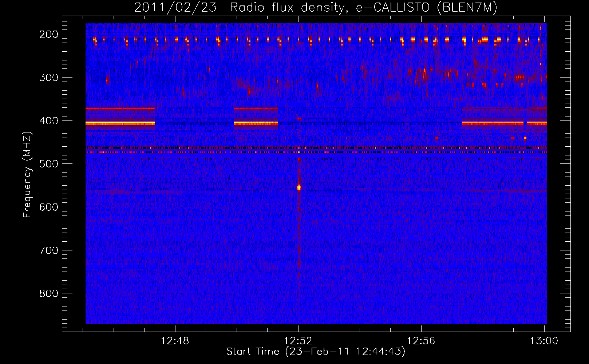Screen dimensions: 589x364
Task: Click the 300 frequency tick label
Action: click(x=49, y=78)
